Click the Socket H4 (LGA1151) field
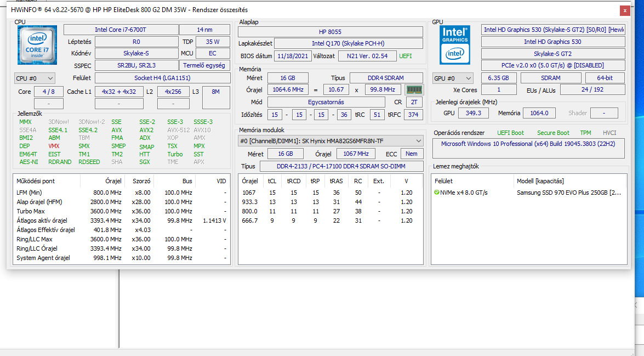 pos(162,78)
